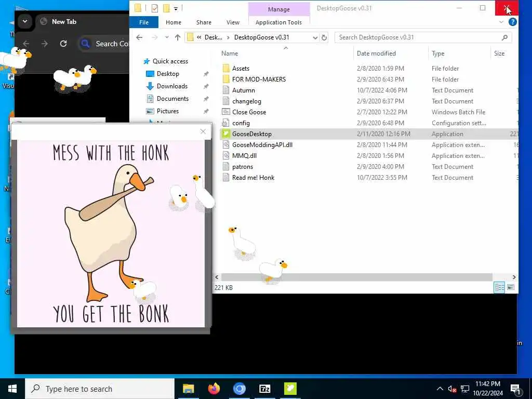Image resolution: width=532 pixels, height=399 pixels.
Task: Click the pin icon next to Downloads
Action: (206, 86)
